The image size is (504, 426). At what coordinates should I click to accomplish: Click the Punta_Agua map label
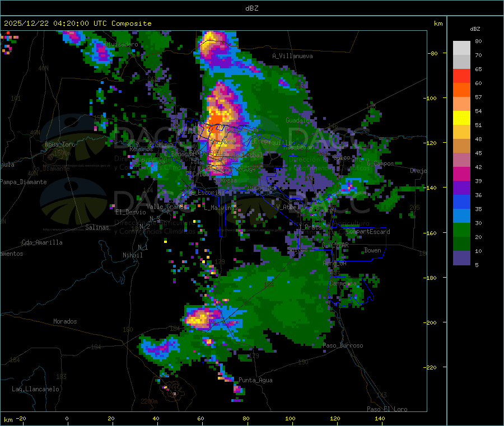tap(255, 380)
